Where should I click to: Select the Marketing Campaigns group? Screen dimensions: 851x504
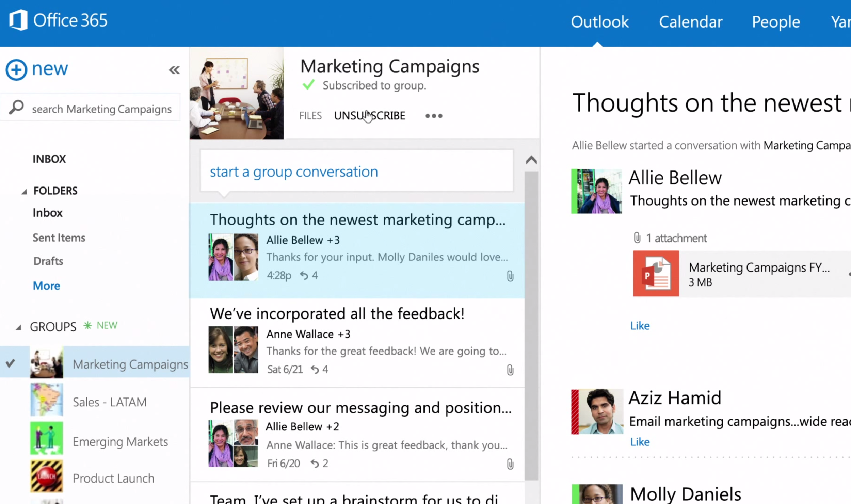pyautogui.click(x=95, y=362)
